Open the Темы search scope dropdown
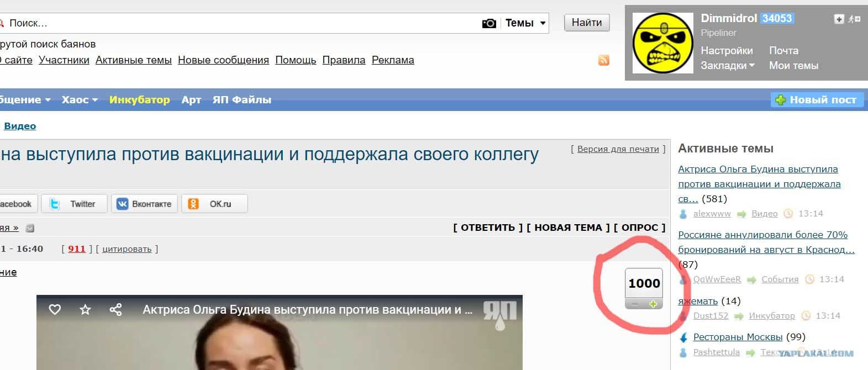The image size is (868, 370). tap(525, 23)
